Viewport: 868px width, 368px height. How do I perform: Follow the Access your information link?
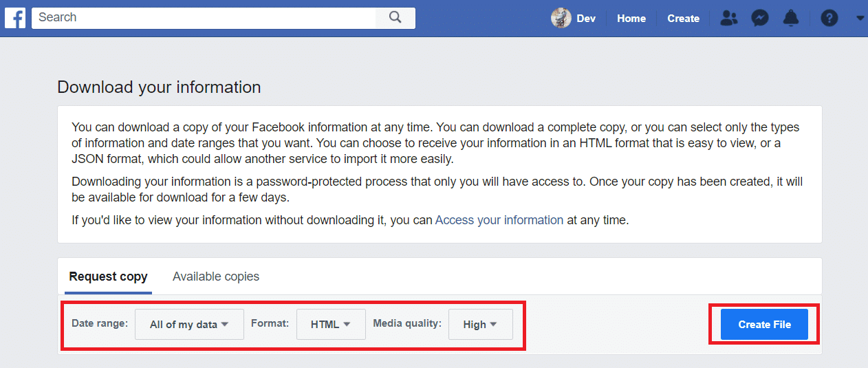(499, 220)
